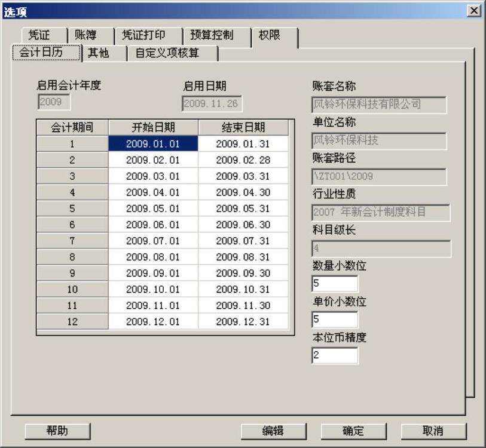Click the 本位币精度 input field
The height and width of the screenshot is (448, 486).
335,355
